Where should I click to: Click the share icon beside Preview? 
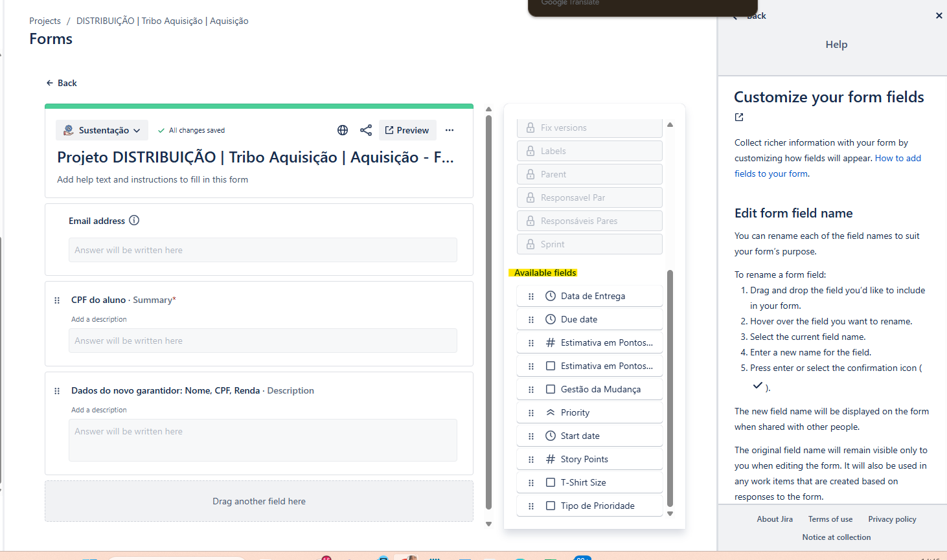(366, 130)
